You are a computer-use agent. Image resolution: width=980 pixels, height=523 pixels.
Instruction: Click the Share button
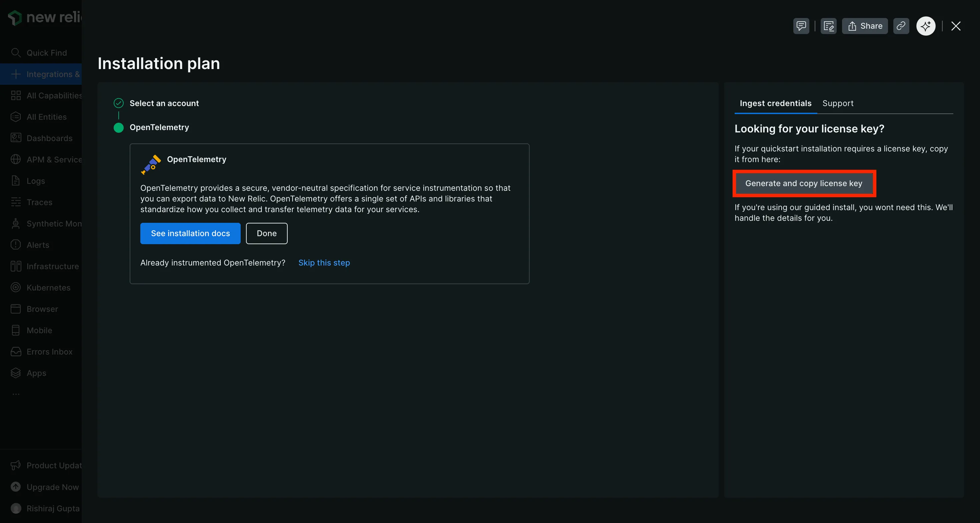coord(865,26)
